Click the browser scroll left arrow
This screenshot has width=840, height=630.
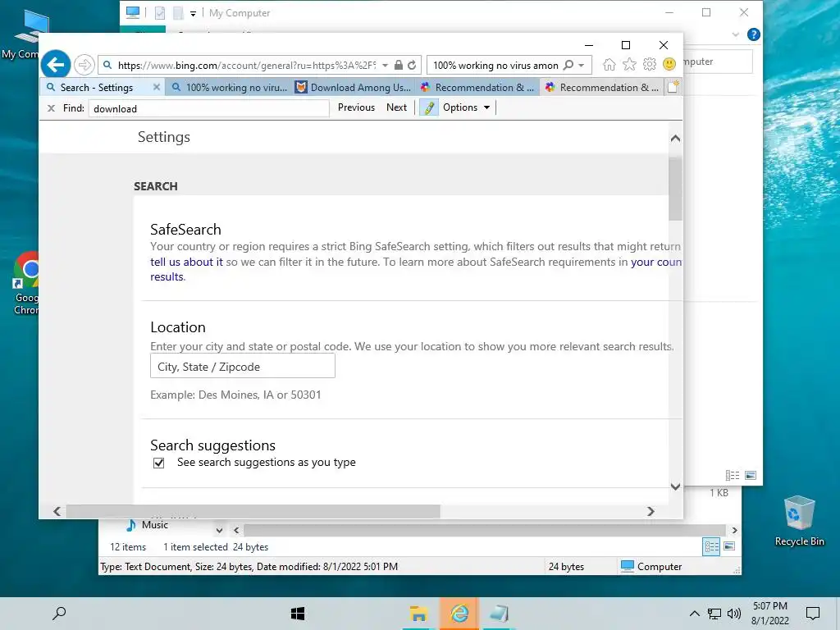tap(57, 512)
